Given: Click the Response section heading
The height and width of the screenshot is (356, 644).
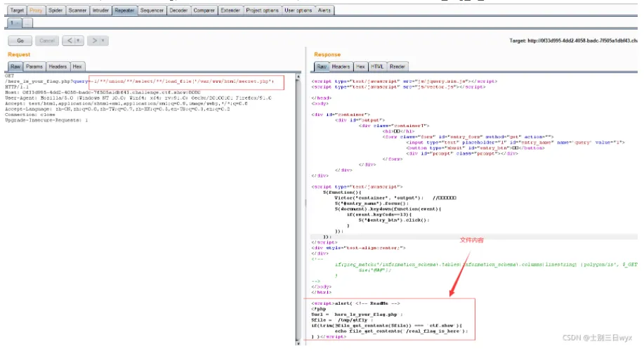Looking at the screenshot, I should [x=327, y=54].
